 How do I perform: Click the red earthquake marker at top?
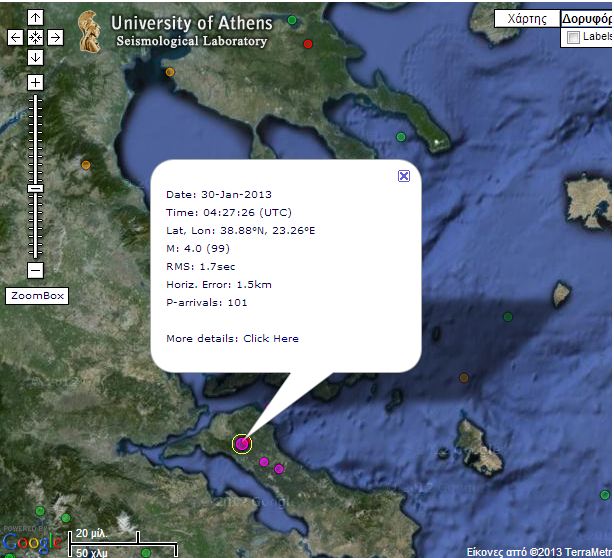point(308,44)
